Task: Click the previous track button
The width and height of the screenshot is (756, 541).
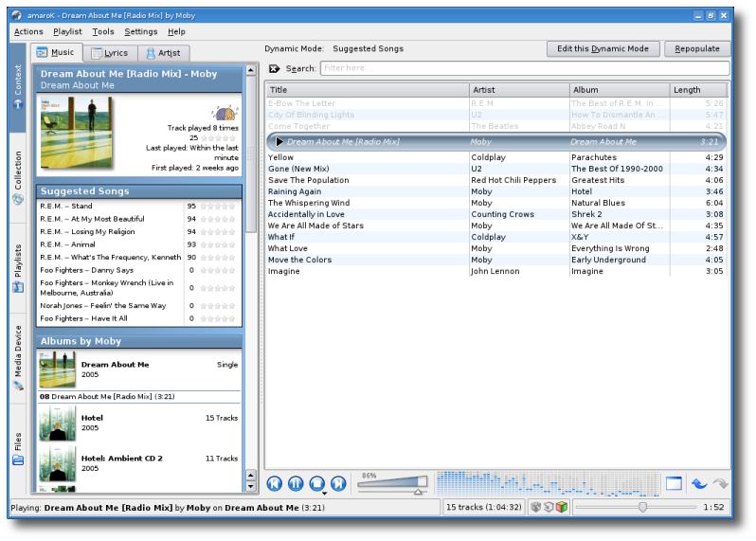Action: (x=275, y=484)
